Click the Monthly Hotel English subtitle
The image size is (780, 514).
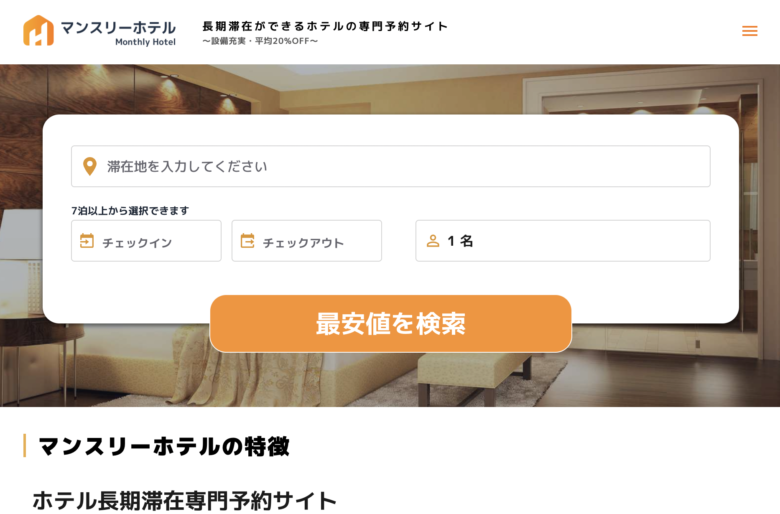145,42
